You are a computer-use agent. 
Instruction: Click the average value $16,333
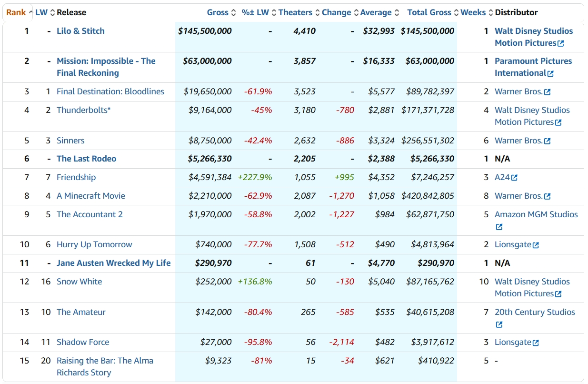pyautogui.click(x=379, y=61)
